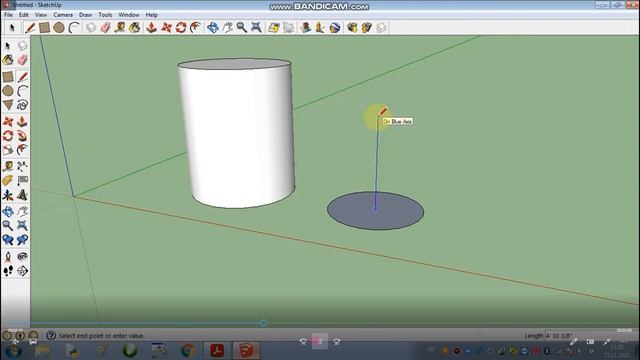Open Adobe Reader from the taskbar

[x=217, y=351]
